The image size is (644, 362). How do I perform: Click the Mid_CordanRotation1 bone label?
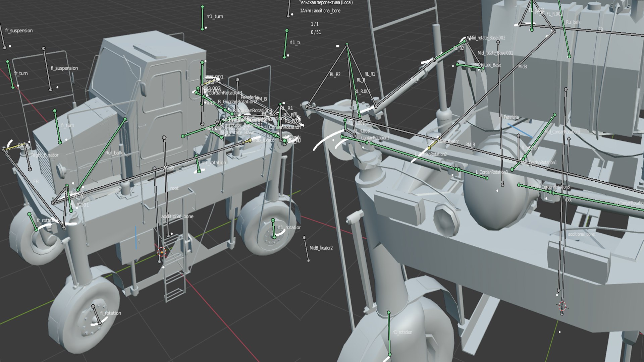click(539, 163)
